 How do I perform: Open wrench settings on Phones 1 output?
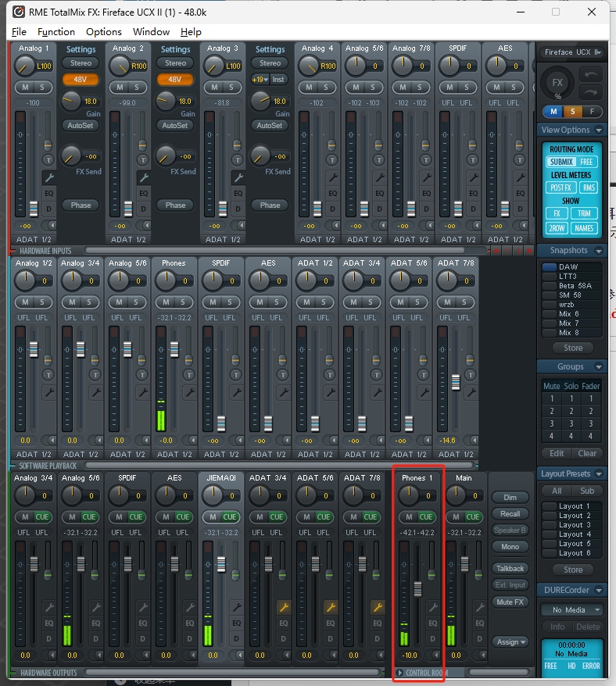pyautogui.click(x=432, y=607)
